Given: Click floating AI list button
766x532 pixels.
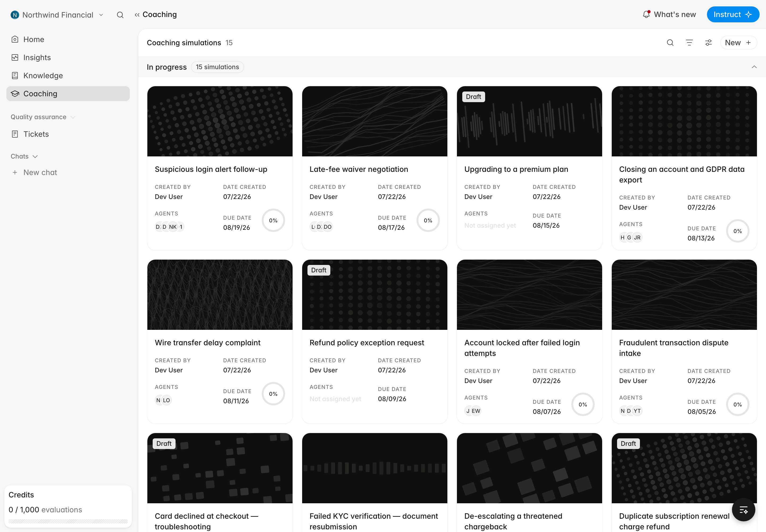Looking at the screenshot, I should (743, 510).
